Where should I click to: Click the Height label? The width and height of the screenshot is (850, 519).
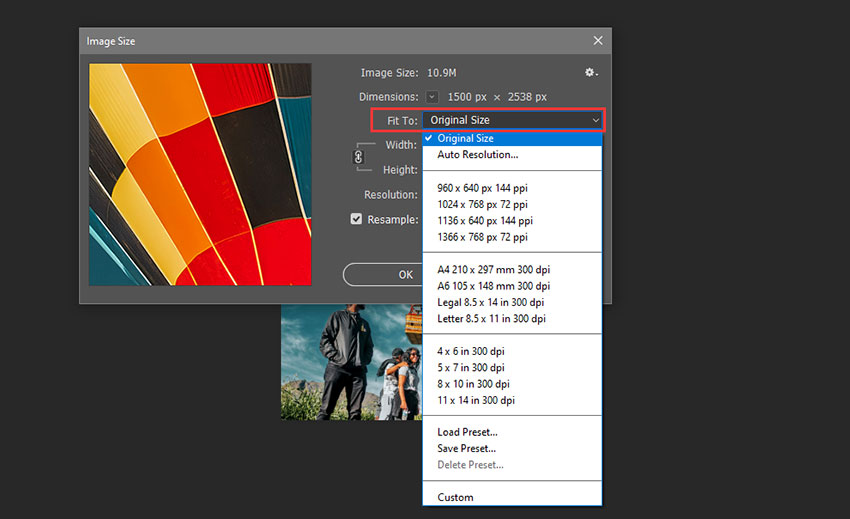(400, 170)
